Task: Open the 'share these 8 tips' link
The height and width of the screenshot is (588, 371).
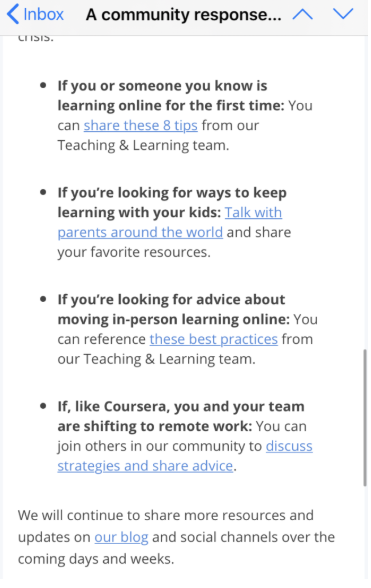Action: pos(140,125)
